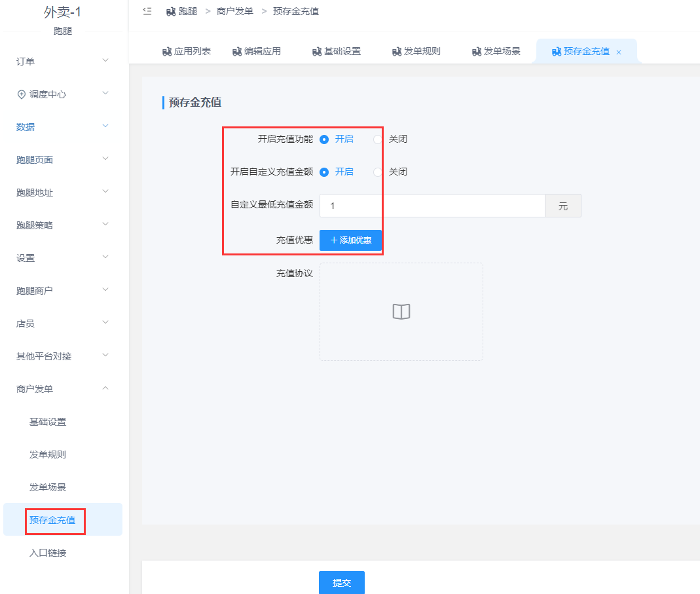
Task: Expand the 调度中心 sidebar menu
Action: (x=62, y=94)
